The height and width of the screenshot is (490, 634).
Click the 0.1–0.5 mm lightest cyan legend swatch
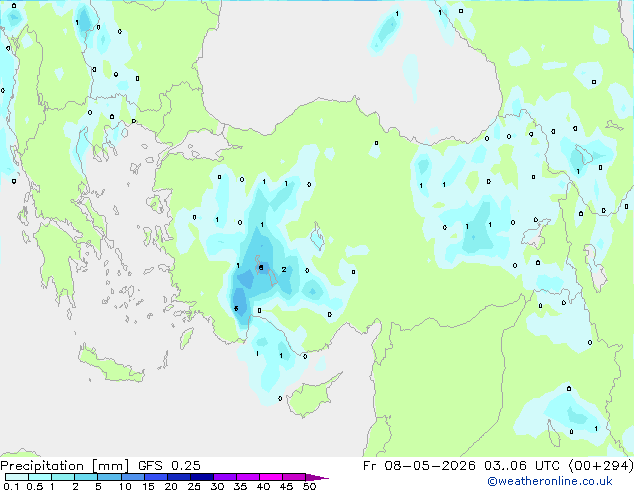tap(17, 477)
